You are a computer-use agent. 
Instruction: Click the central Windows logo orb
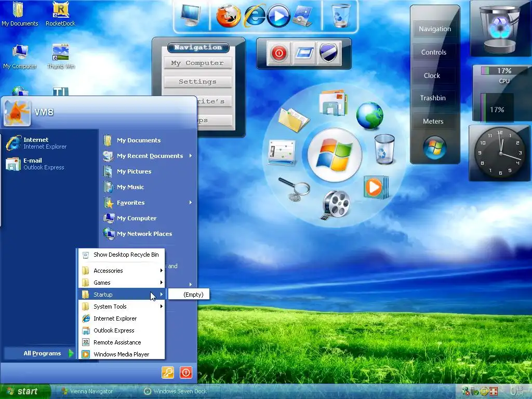(x=335, y=155)
